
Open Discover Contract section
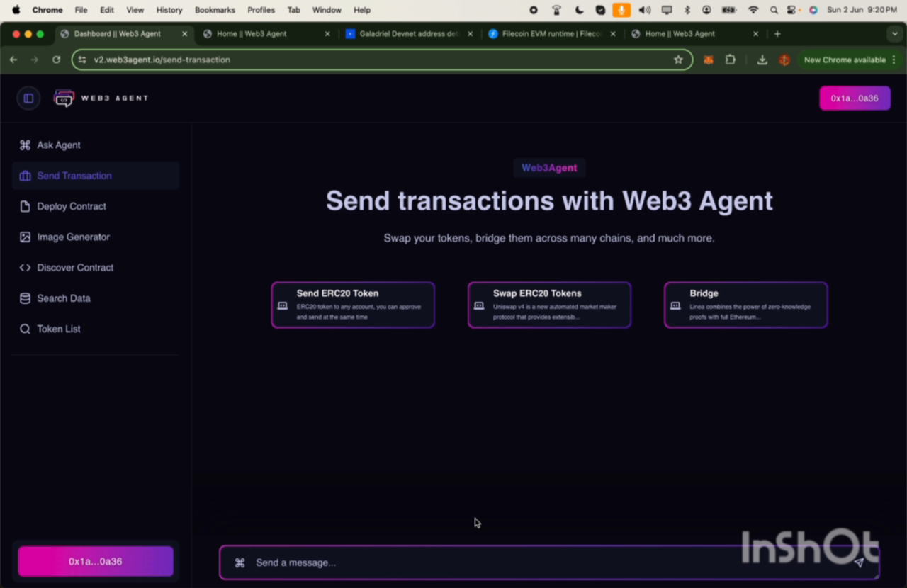click(x=96, y=268)
